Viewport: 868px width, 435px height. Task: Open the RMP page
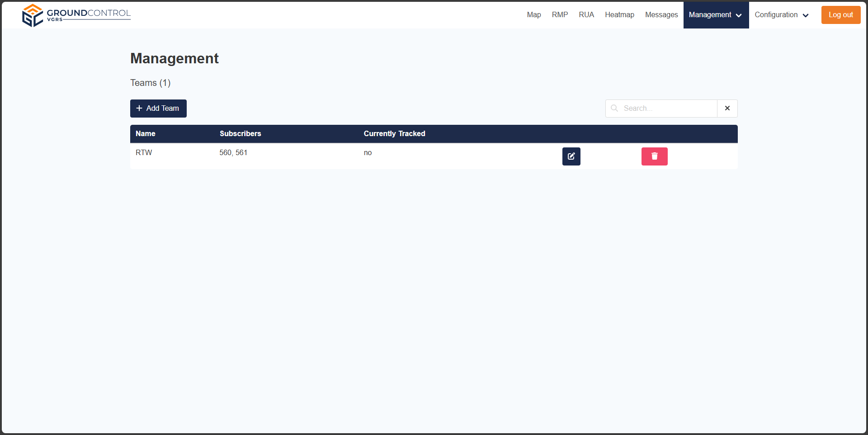(560, 15)
